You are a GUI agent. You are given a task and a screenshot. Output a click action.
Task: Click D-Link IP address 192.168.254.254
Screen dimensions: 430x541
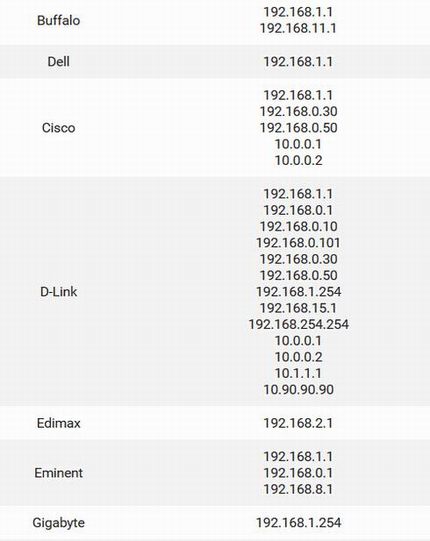pos(299,325)
